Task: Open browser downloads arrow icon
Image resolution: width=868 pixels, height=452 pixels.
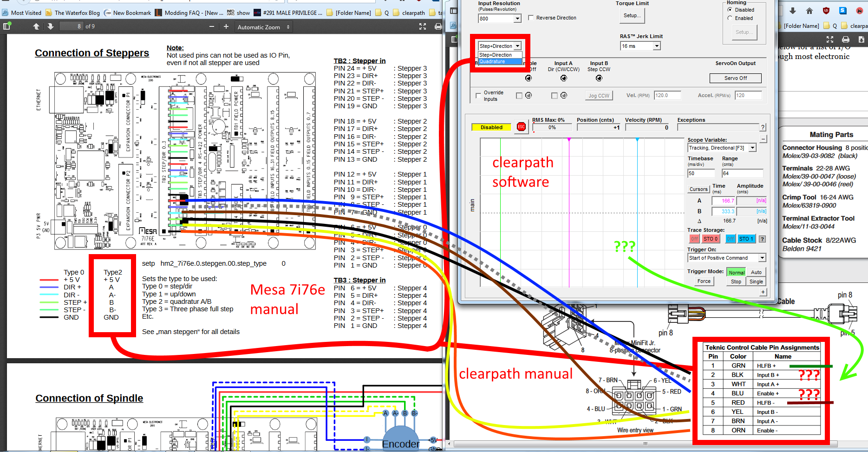Action: (x=792, y=11)
